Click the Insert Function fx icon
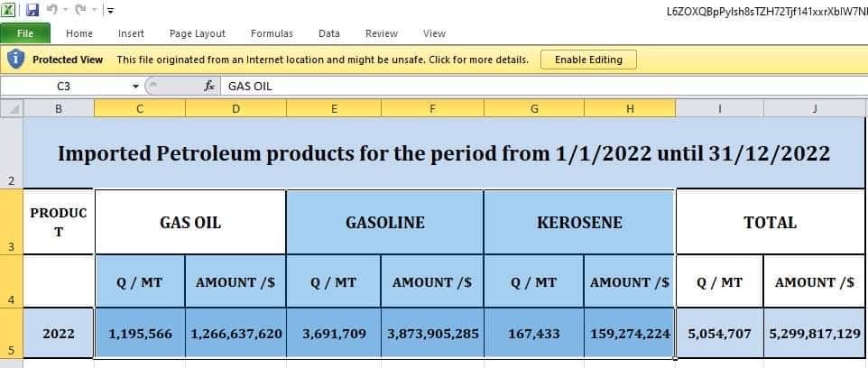Screen dimensions: 868x368 click(x=209, y=87)
